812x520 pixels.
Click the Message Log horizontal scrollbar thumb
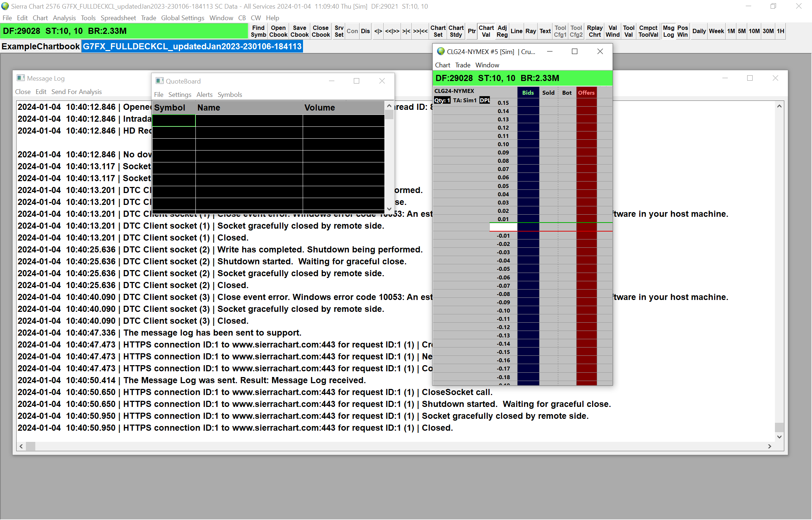click(x=31, y=446)
